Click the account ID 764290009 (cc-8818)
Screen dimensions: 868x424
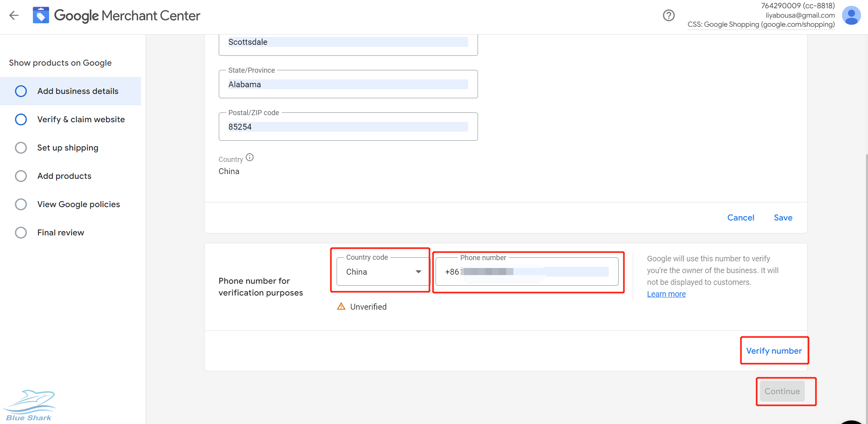click(x=798, y=6)
